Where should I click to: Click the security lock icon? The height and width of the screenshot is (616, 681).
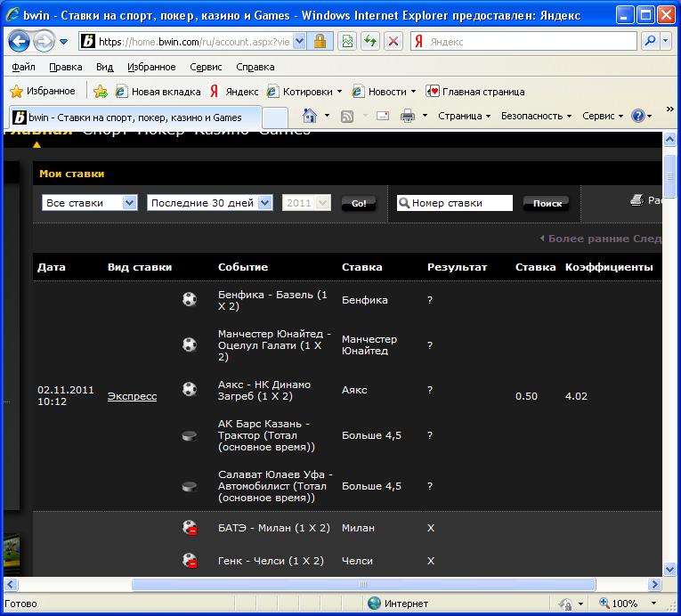[x=320, y=42]
